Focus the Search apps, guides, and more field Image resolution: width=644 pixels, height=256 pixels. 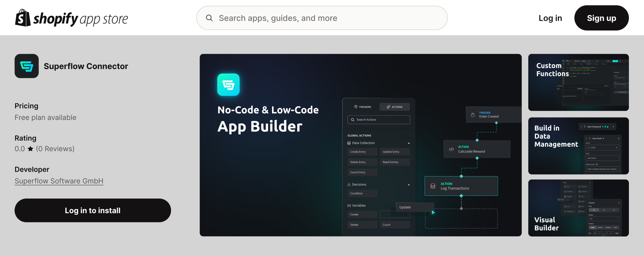pos(322,18)
